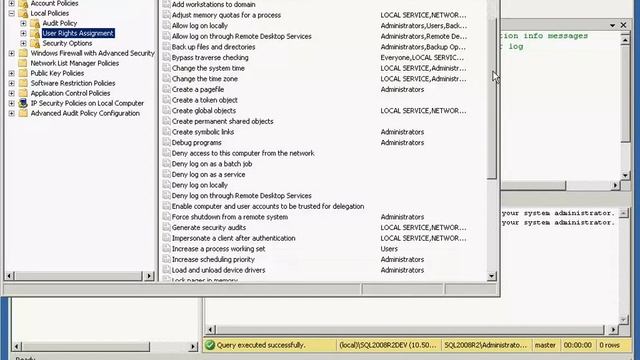This screenshot has height=360, width=640.
Task: Click the master database status bar entry
Action: pos(545,345)
